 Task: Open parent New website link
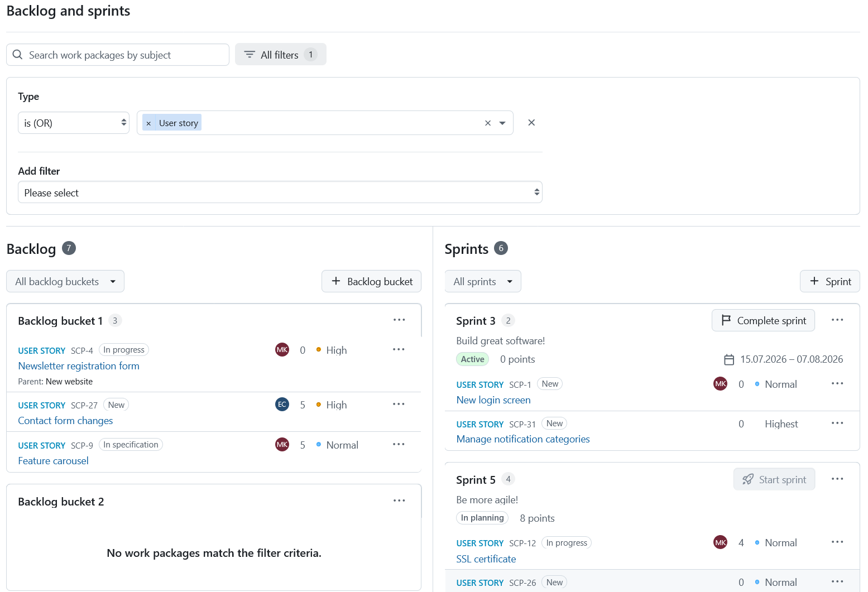(x=69, y=382)
